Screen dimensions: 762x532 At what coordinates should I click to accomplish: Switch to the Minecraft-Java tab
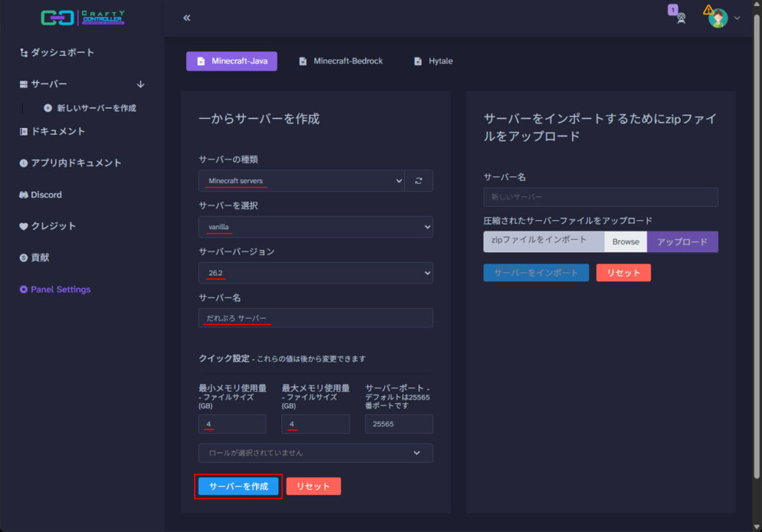231,61
